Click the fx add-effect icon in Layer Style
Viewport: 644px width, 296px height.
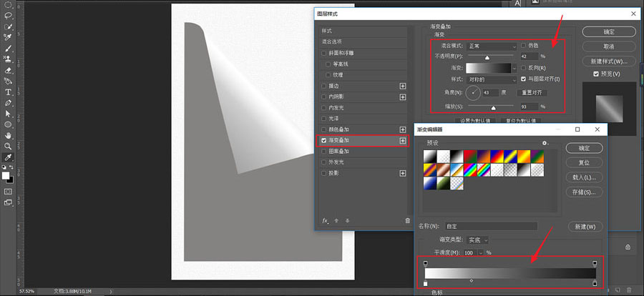click(x=326, y=221)
